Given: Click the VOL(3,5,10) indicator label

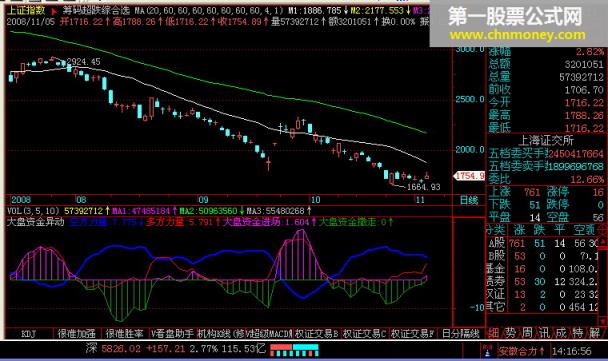Looking at the screenshot, I should pos(33,211).
